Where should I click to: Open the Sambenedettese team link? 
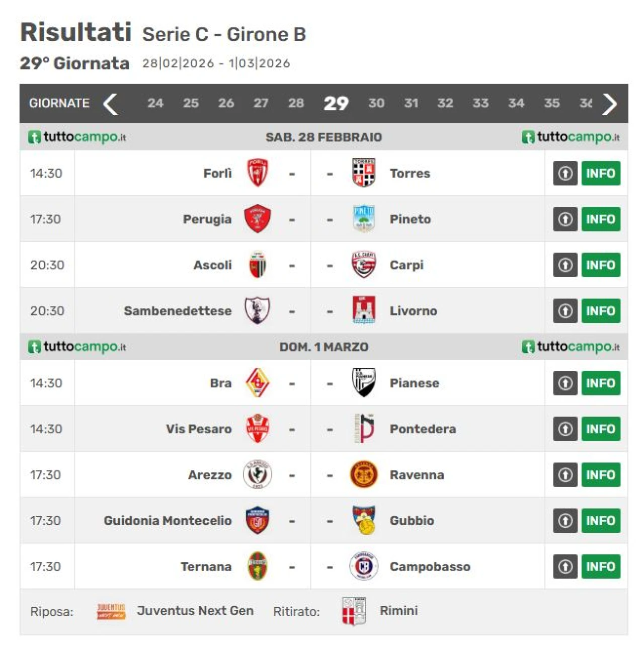click(x=178, y=311)
